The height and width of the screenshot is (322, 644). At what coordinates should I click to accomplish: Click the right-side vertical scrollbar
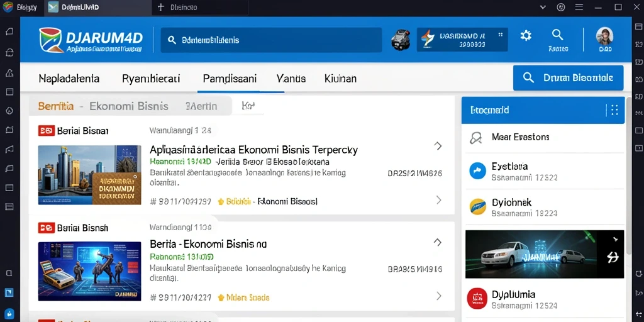629,177
